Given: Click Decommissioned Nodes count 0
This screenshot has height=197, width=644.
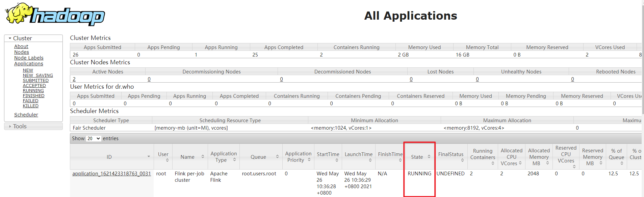Looking at the screenshot, I should pos(282,79).
